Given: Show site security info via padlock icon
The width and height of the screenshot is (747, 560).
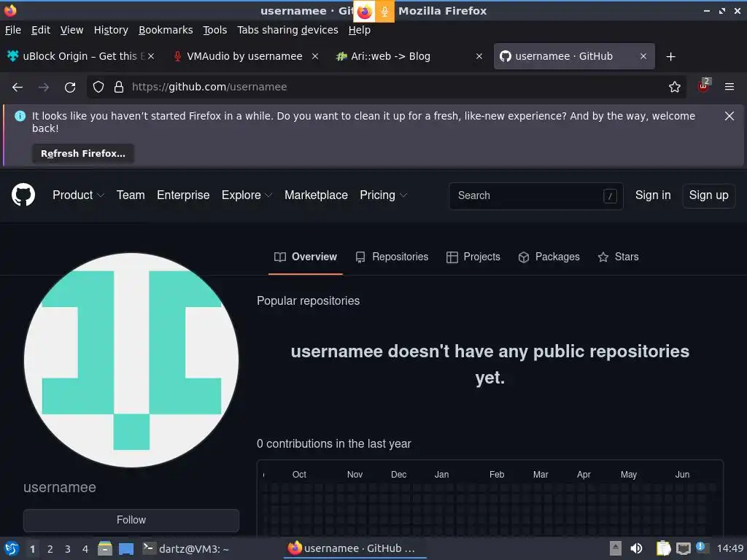Looking at the screenshot, I should tap(119, 87).
